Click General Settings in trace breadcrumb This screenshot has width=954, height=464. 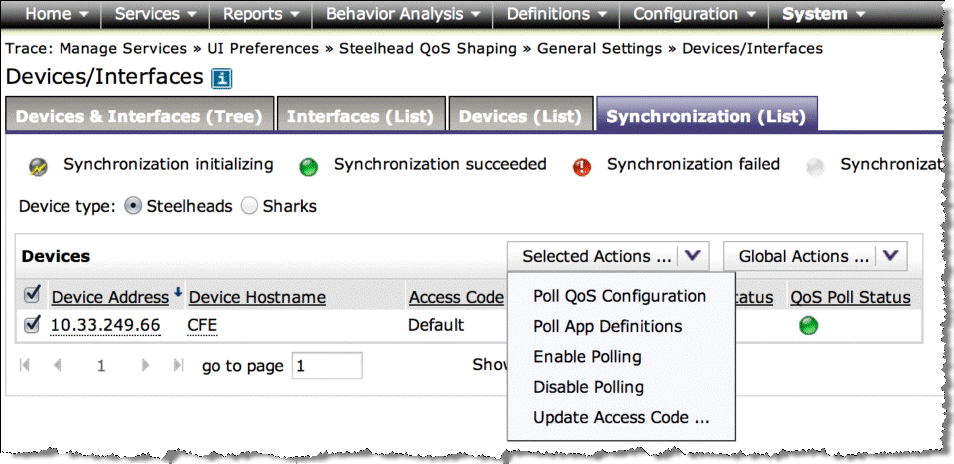click(x=599, y=49)
